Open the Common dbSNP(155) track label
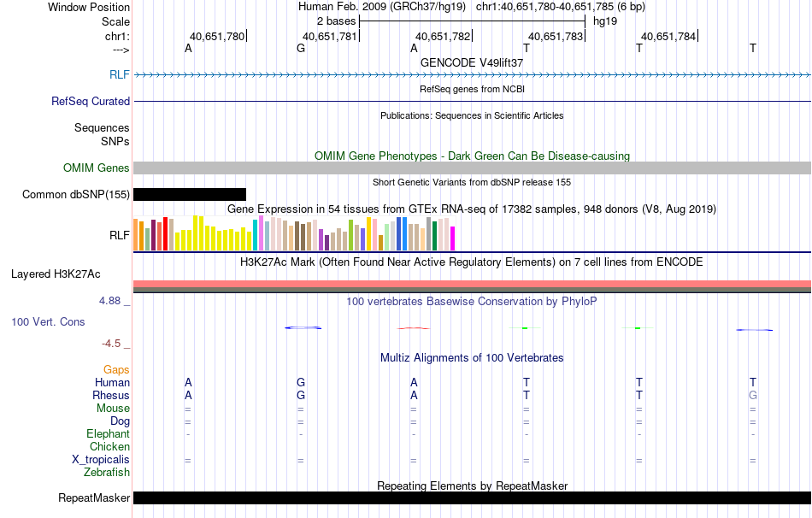This screenshot has width=812, height=518. click(x=75, y=194)
